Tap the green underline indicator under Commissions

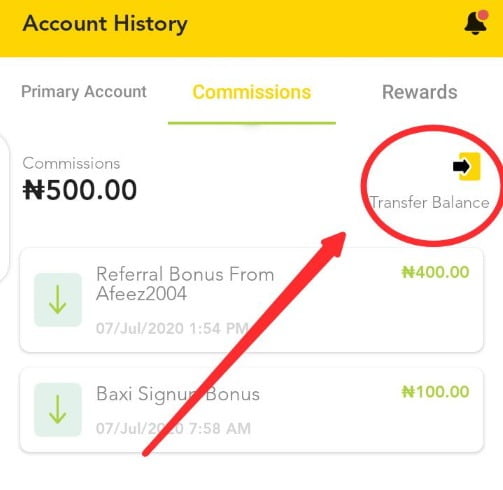[252, 123]
